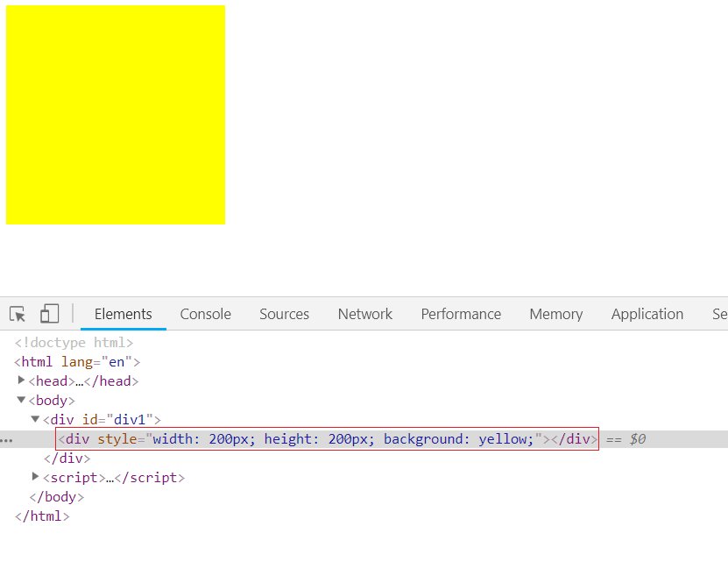Open the Performance tab
Image resolution: width=728 pixels, height=576 pixels.
pyautogui.click(x=461, y=314)
